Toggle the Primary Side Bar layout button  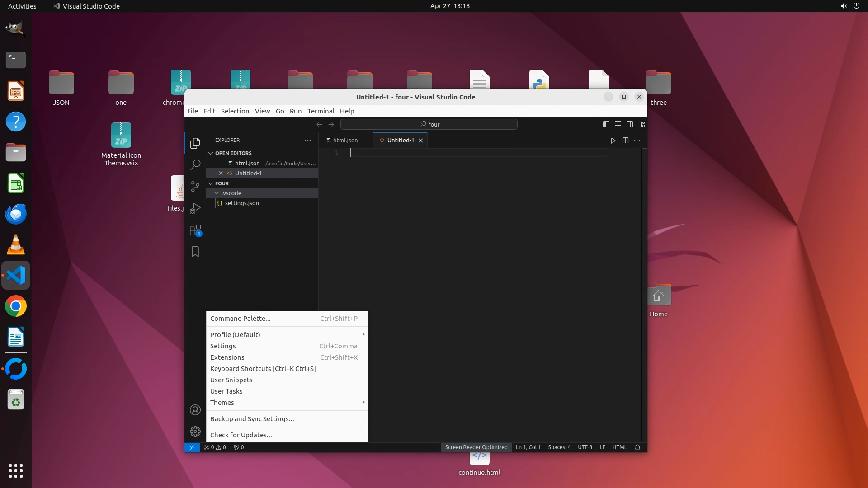[606, 124]
